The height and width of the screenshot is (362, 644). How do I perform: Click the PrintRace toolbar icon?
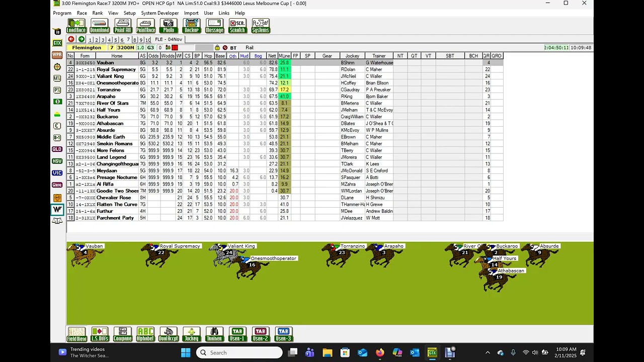coord(145,26)
